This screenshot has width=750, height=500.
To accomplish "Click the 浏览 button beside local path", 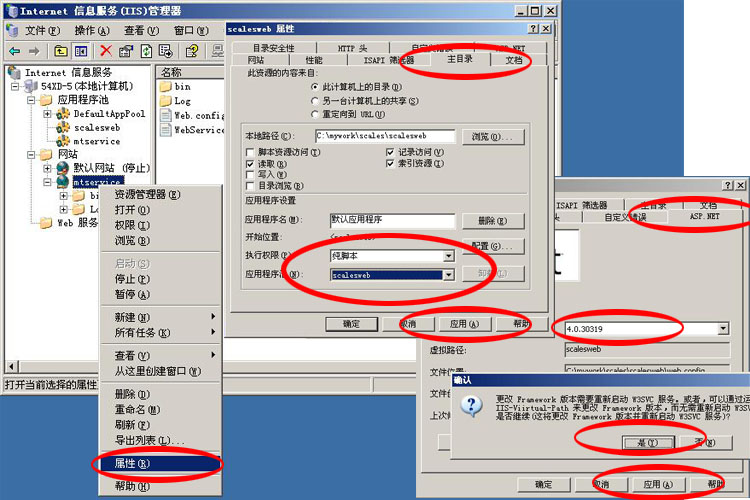I will [493, 137].
